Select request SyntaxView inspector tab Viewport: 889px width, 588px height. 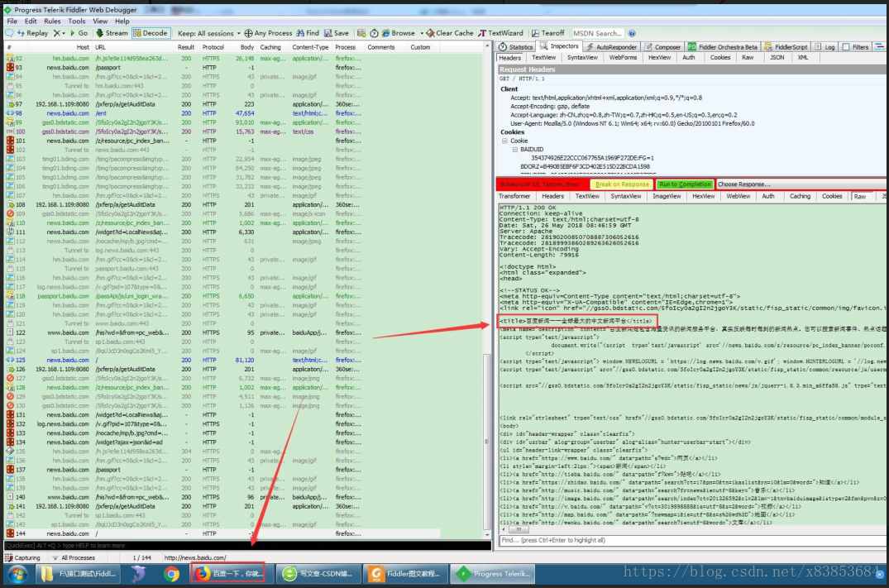tap(582, 58)
